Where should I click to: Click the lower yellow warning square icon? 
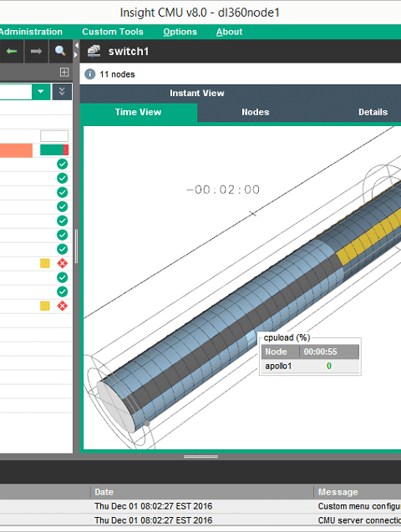(x=45, y=306)
